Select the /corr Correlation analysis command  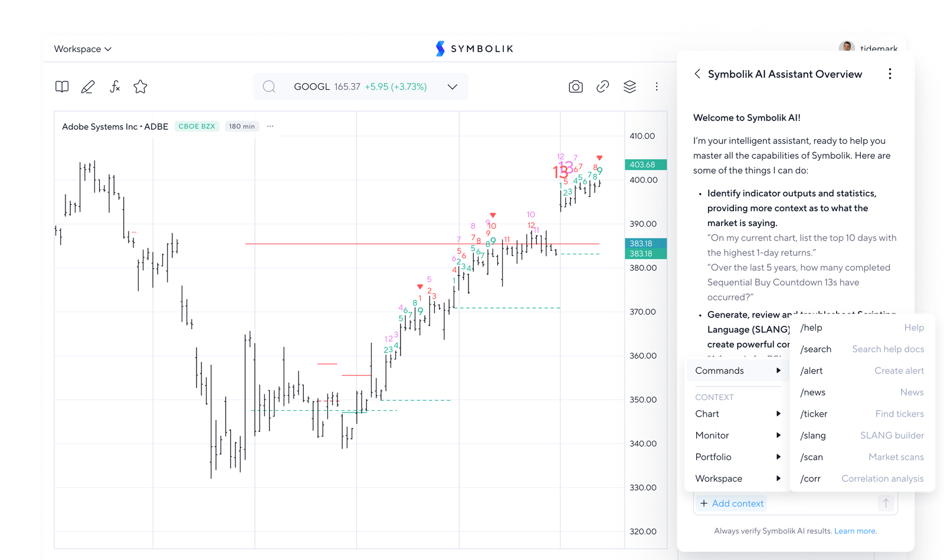point(862,479)
